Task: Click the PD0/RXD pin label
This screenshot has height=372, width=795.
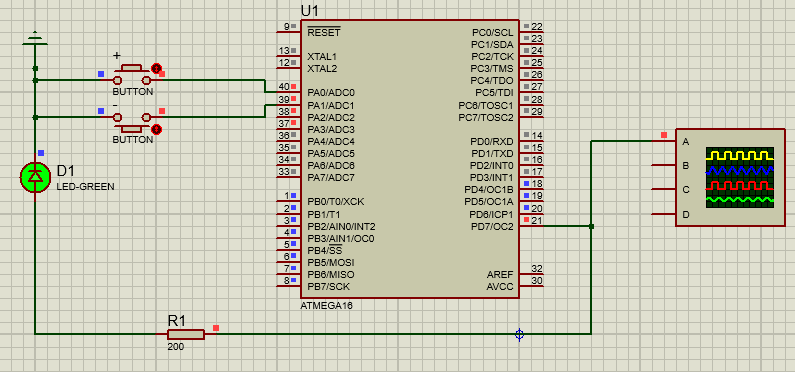Action: click(x=492, y=141)
